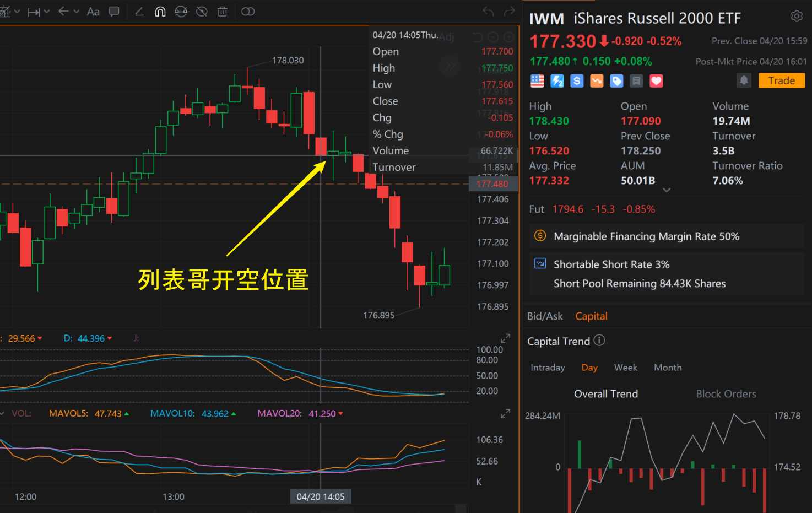The image size is (812, 513).
Task: Select the Day capital period
Action: click(x=589, y=368)
